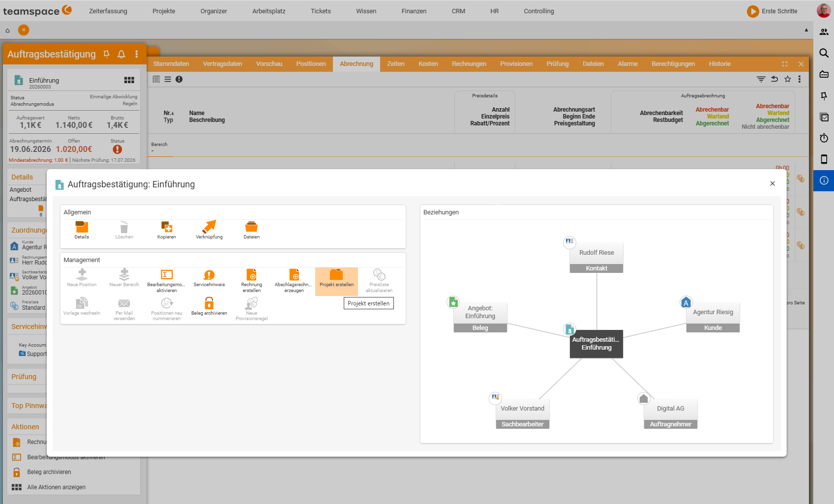Click the Erste Schritte button
This screenshot has height=504, width=834.
773,11
